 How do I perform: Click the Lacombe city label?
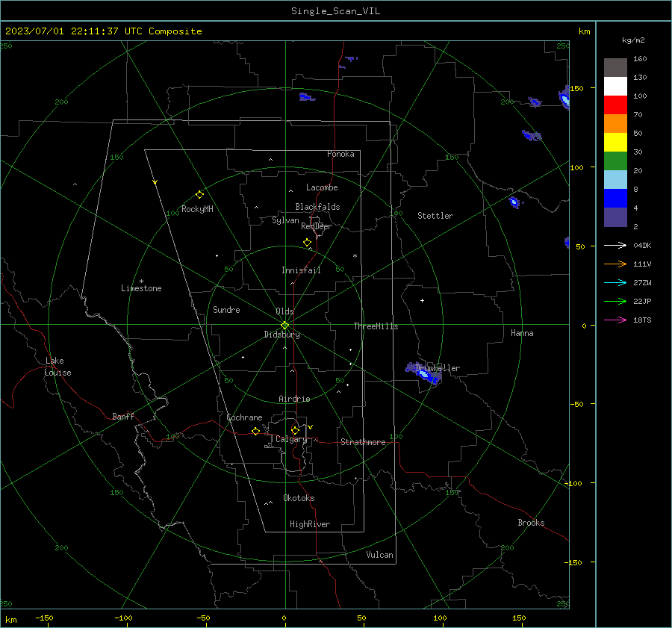pyautogui.click(x=322, y=187)
